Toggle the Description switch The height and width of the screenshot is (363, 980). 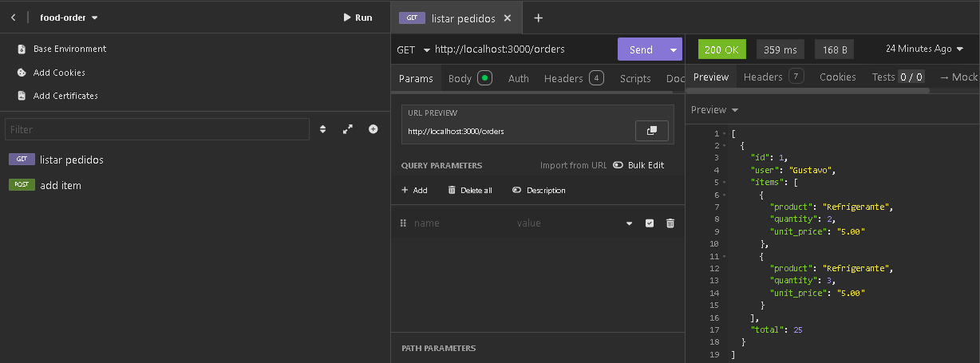click(x=517, y=191)
